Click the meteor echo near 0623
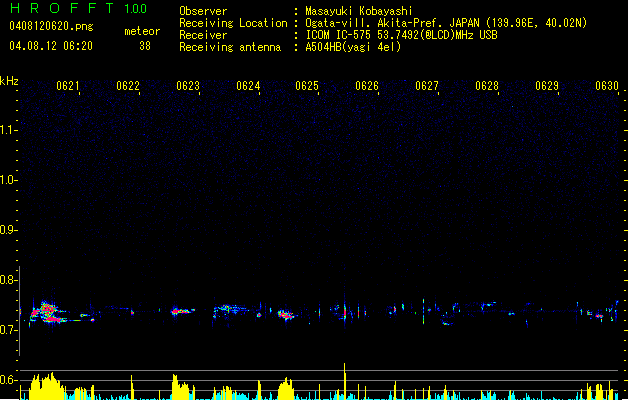629x400 pixels. [x=183, y=311]
